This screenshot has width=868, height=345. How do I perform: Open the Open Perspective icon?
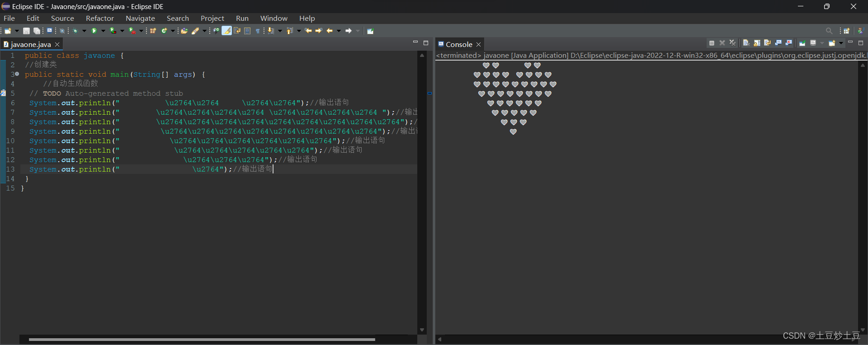(x=846, y=31)
